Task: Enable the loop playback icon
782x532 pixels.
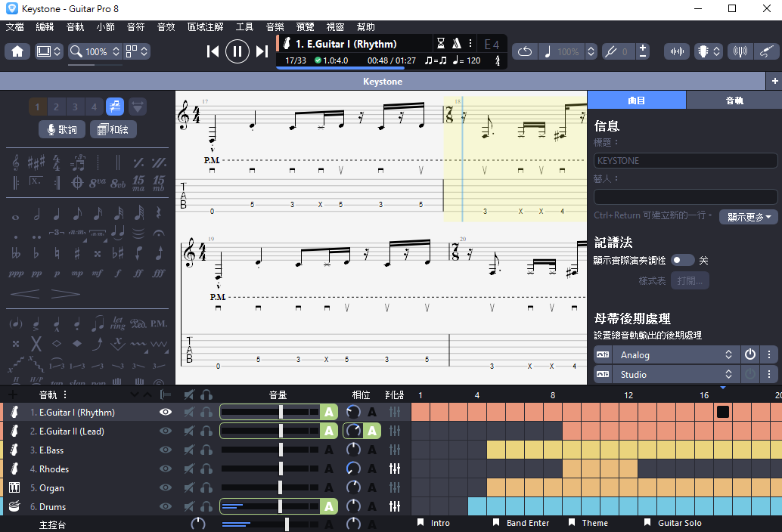Action: [524, 51]
